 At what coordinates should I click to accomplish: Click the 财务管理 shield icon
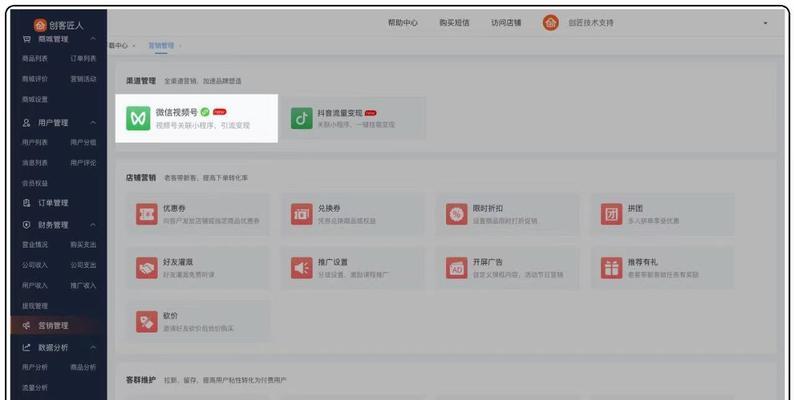[27, 224]
